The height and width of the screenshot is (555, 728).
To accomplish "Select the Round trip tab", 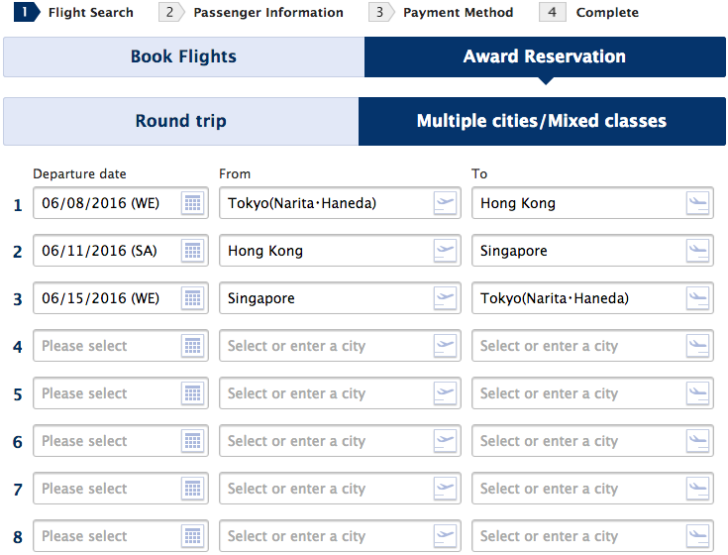I will (181, 121).
